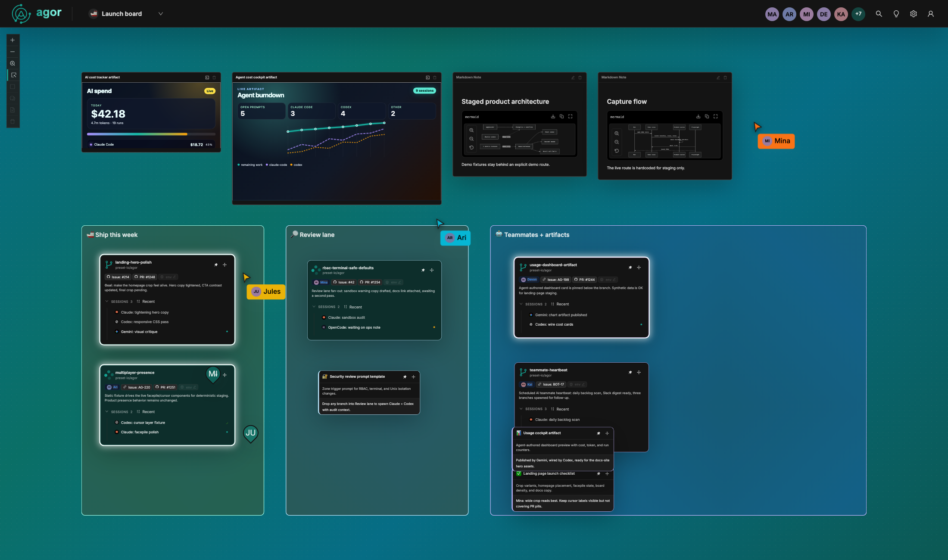Click the AI spend budget progress bar
The image size is (948, 560).
click(151, 134)
